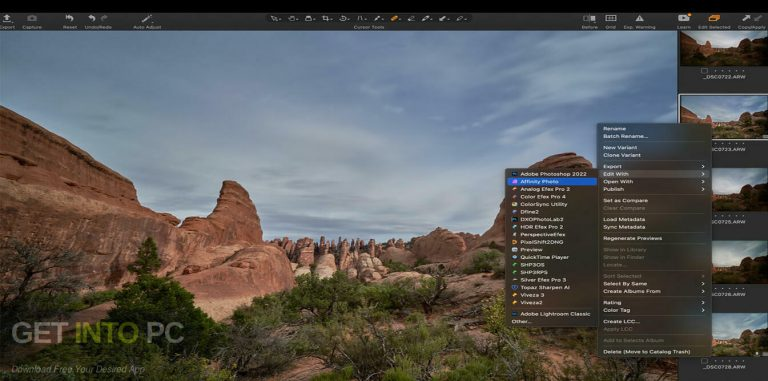Click the Capture camera icon
This screenshot has height=381, width=768.
32,18
